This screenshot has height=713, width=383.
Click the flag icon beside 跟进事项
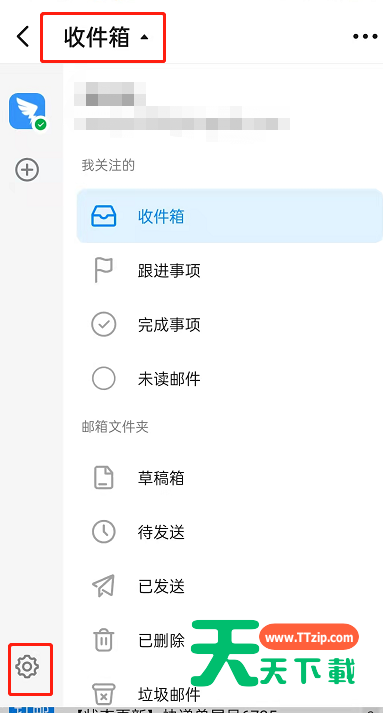click(x=103, y=270)
